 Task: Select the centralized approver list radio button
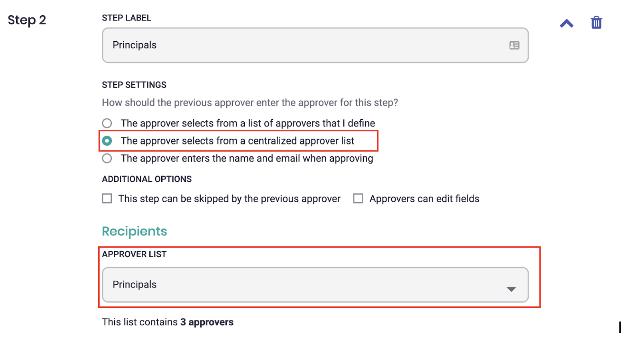coord(107,141)
